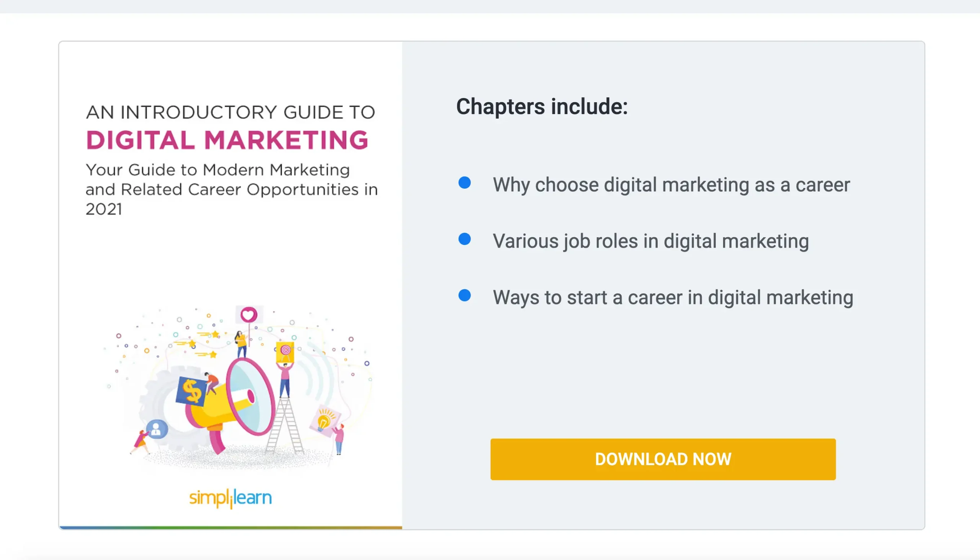Click the blue bullet beside 'Ways to start a career'
This screenshot has height=560, width=980.
click(x=465, y=296)
